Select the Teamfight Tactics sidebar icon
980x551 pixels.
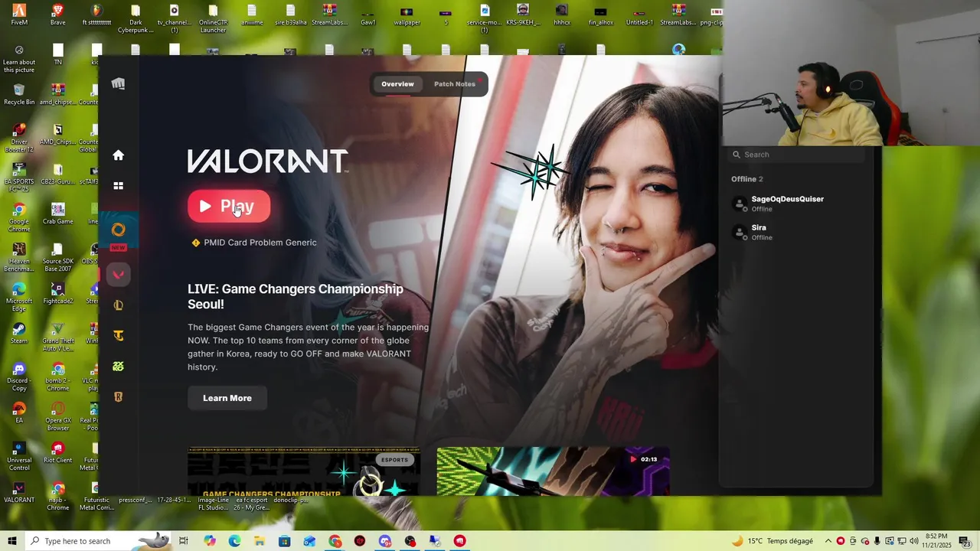(118, 336)
